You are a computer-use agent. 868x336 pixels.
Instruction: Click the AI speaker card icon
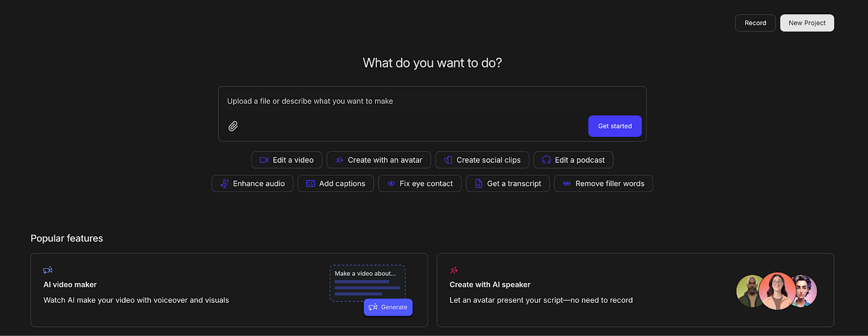454,270
